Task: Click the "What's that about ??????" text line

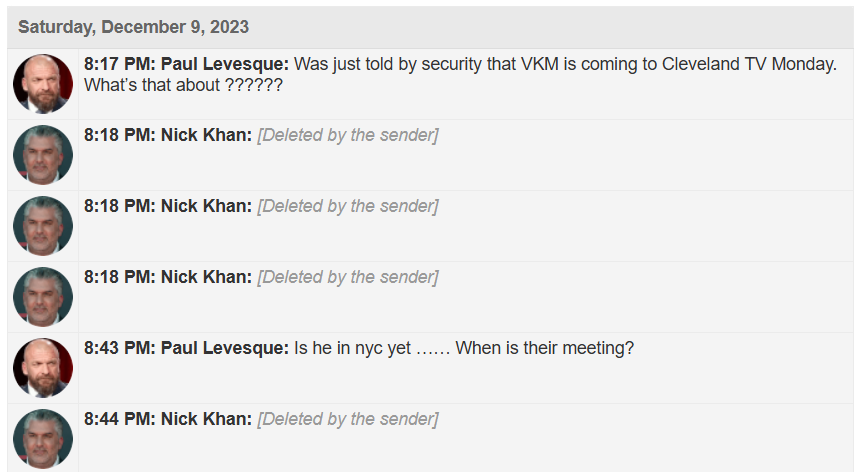Action: click(x=183, y=86)
